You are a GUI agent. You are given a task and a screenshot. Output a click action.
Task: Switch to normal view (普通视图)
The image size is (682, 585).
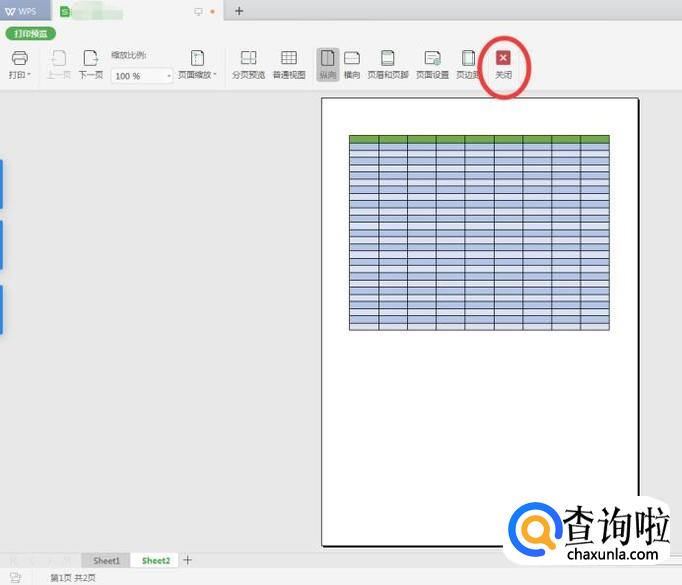289,64
